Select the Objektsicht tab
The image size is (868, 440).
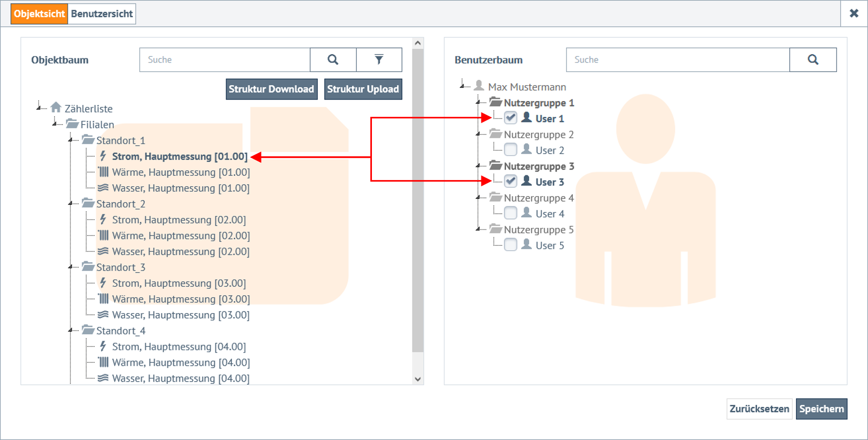(39, 14)
